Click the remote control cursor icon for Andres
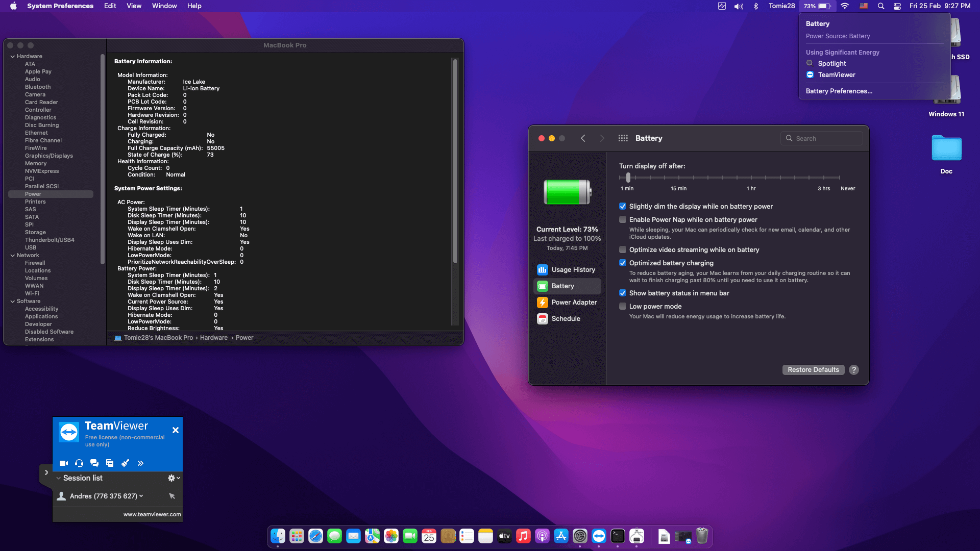The width and height of the screenshot is (980, 551). (x=172, y=496)
